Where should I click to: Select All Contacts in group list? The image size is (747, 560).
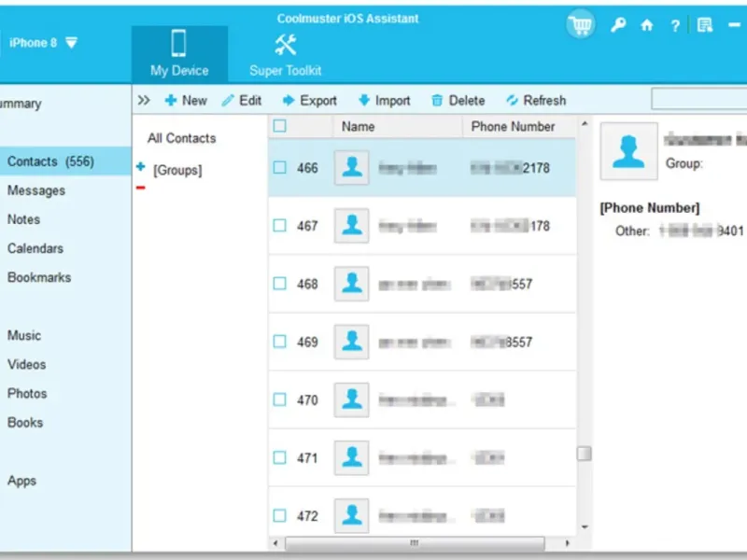pyautogui.click(x=181, y=138)
